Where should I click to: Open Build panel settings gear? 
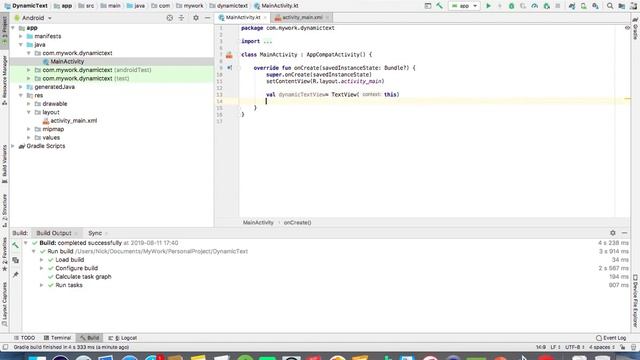[x=613, y=233]
